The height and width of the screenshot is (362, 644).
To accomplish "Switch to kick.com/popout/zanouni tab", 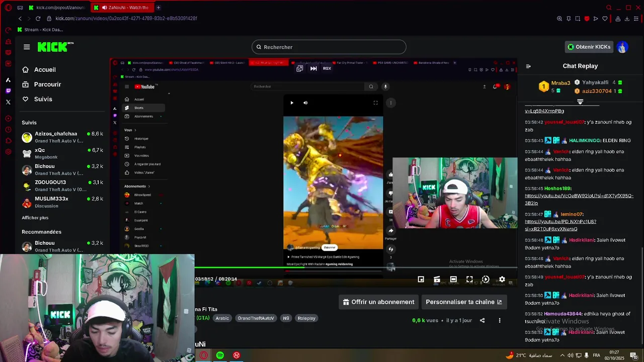I will pyautogui.click(x=57, y=8).
